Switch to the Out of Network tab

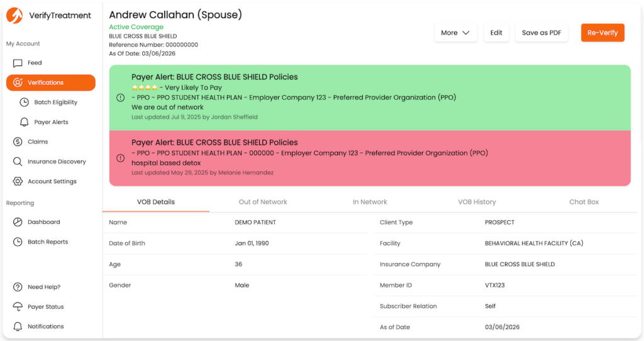(263, 202)
